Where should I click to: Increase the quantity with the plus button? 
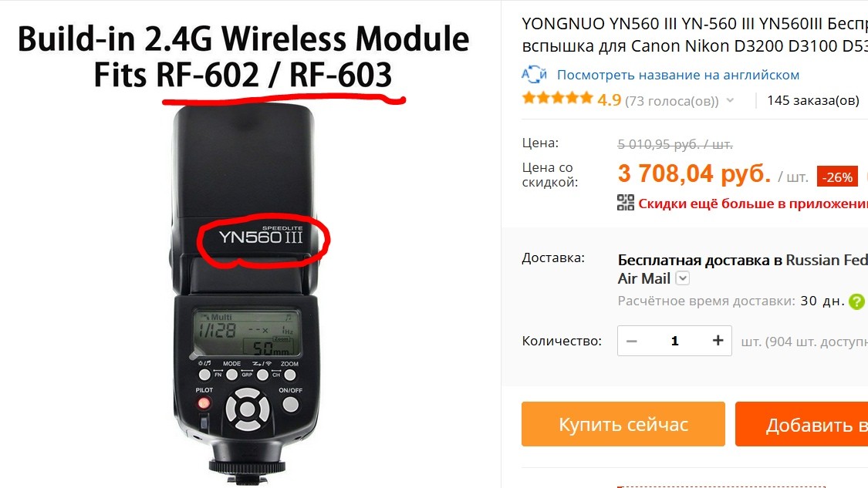click(718, 340)
